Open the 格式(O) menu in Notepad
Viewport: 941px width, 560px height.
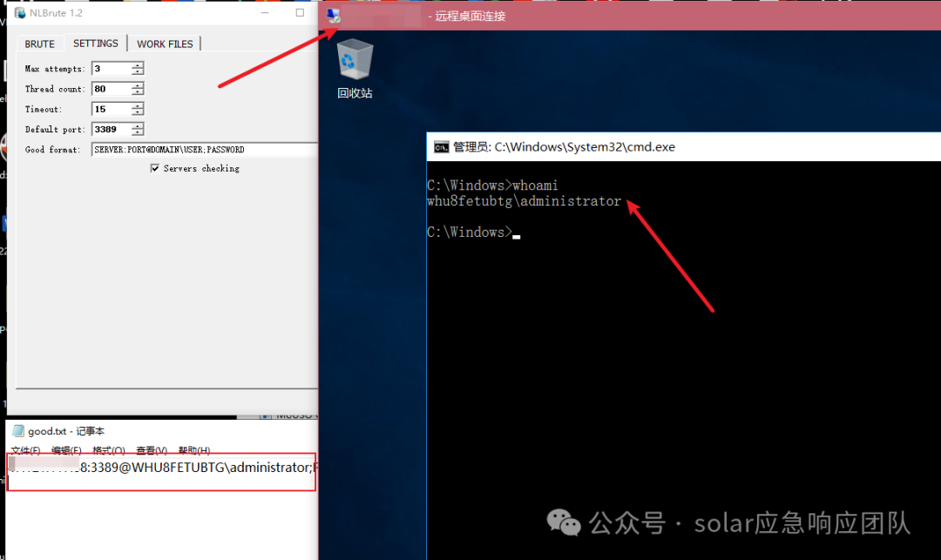[x=109, y=449]
